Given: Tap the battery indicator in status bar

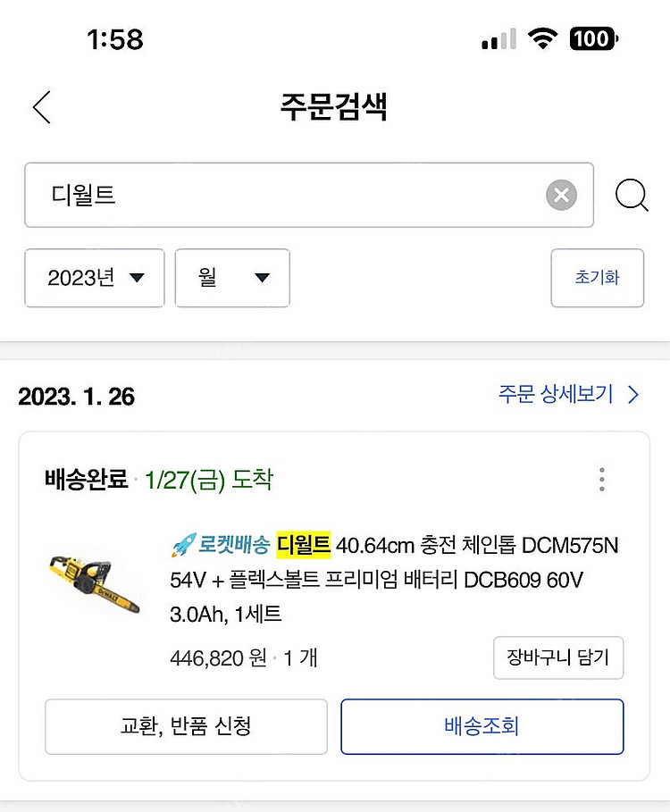Looking at the screenshot, I should click(593, 38).
